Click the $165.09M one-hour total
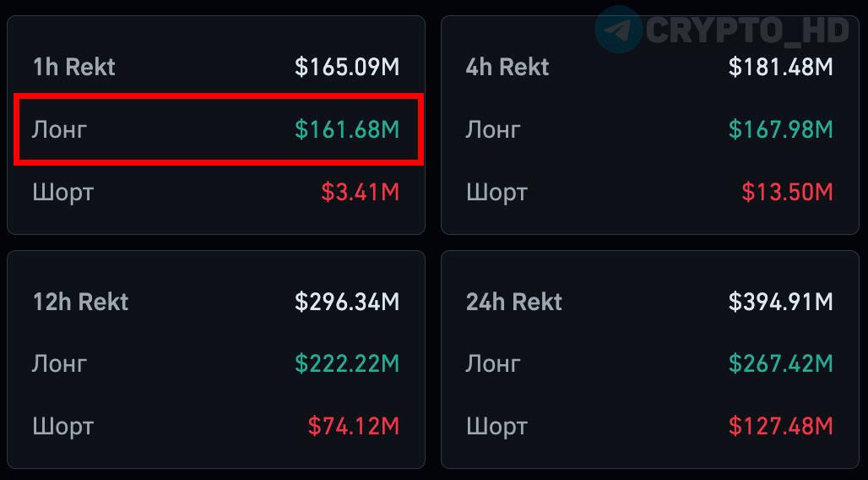The height and width of the screenshot is (480, 868). (x=347, y=67)
